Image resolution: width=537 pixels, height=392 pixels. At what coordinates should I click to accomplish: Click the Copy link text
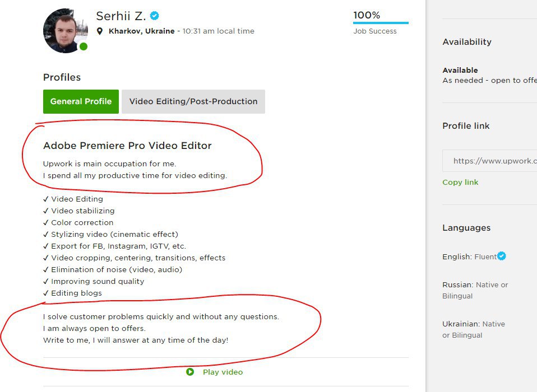(x=460, y=183)
